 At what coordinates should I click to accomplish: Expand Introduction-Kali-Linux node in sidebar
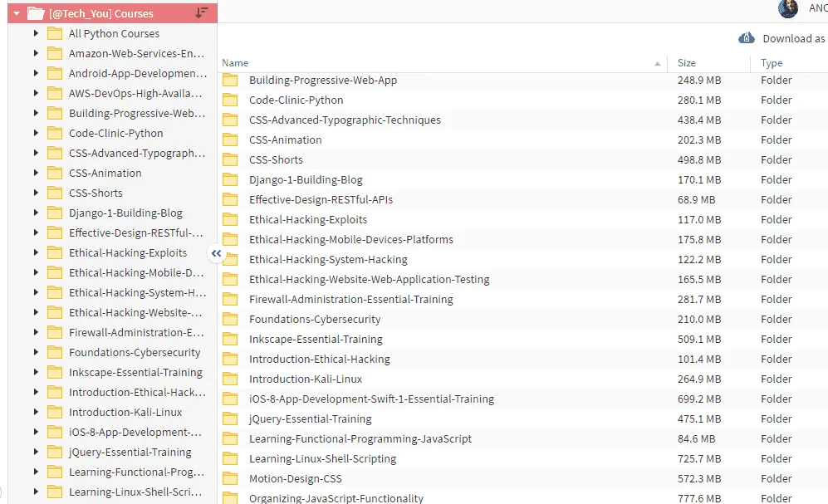(x=36, y=412)
